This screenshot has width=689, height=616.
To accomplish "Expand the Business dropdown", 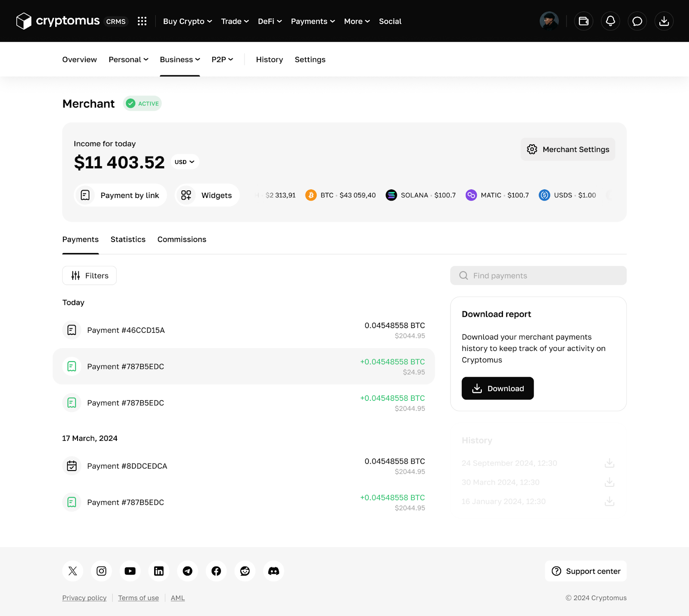I will [x=180, y=59].
